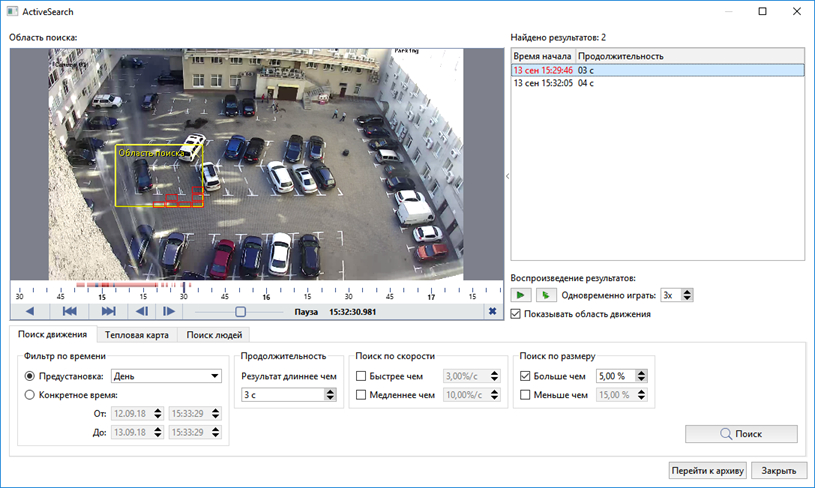Select the 'Конкретное время' radio option
This screenshot has height=488, width=815.
click(31, 395)
